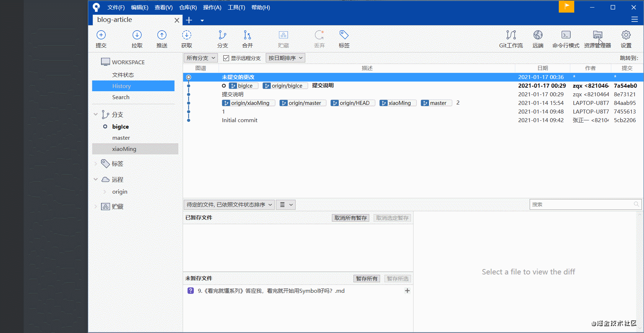Open Git工作流 git-flow toolbar icon

(x=511, y=35)
